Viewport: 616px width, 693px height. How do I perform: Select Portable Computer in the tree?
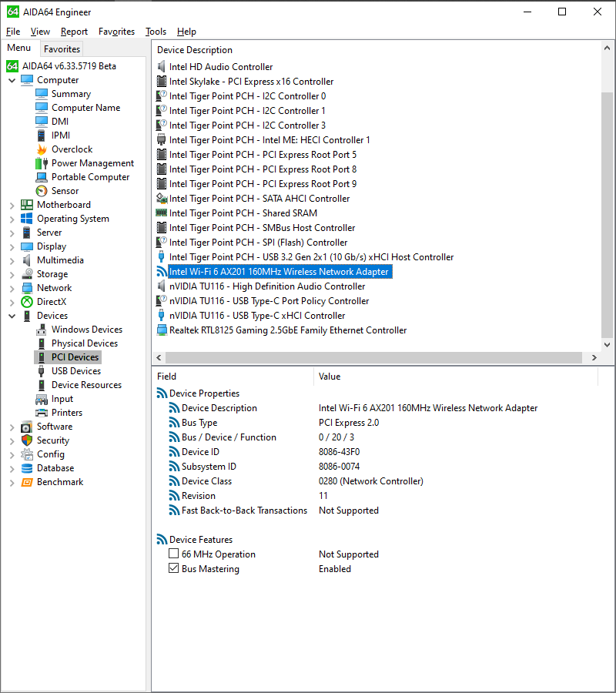[x=91, y=177]
